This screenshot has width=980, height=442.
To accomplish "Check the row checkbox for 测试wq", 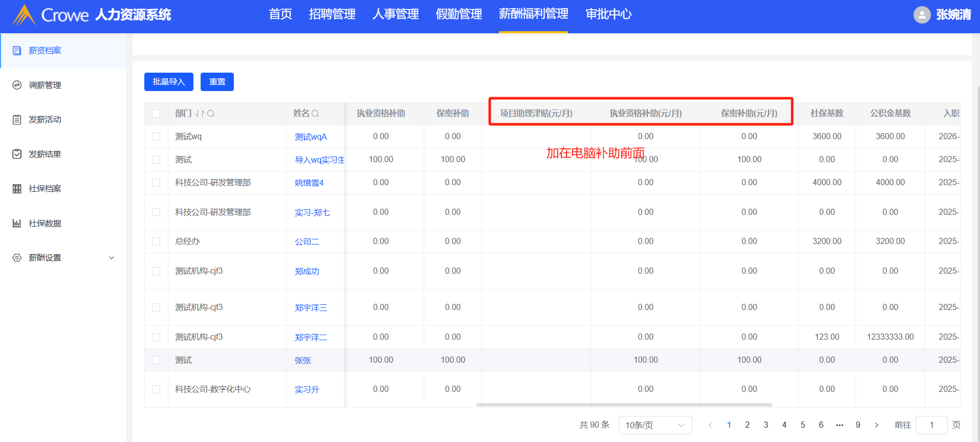I will (x=156, y=137).
